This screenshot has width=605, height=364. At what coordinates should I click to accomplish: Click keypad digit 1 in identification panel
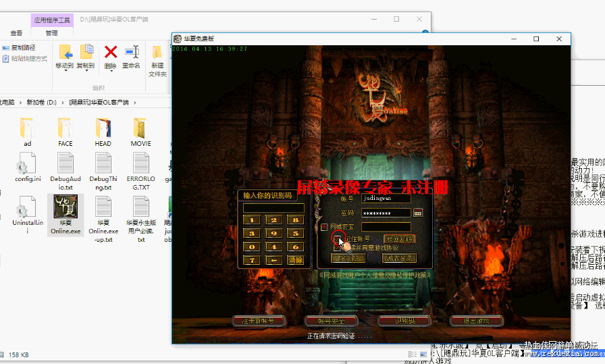(252, 220)
